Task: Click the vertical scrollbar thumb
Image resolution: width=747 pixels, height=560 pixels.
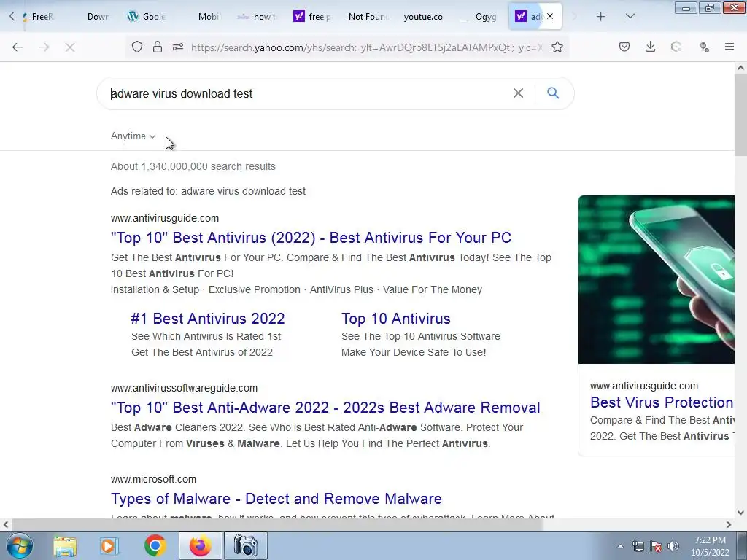Action: point(740,114)
